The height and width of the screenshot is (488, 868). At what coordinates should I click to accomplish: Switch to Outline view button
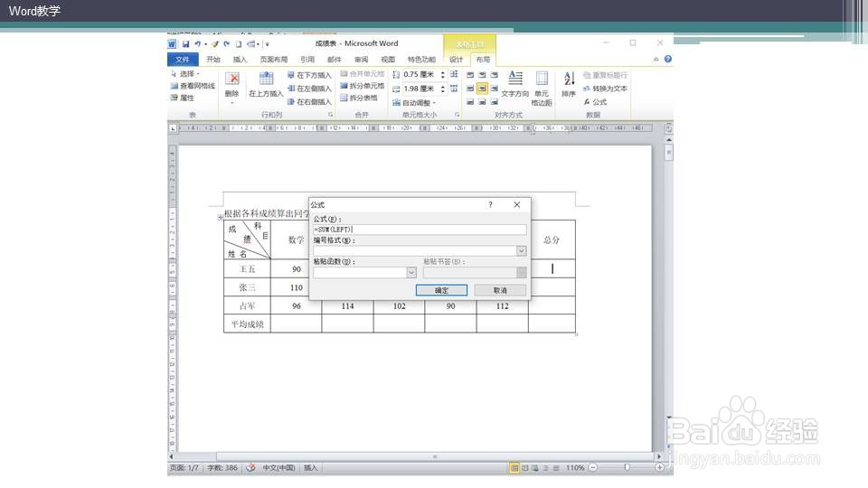point(546,468)
